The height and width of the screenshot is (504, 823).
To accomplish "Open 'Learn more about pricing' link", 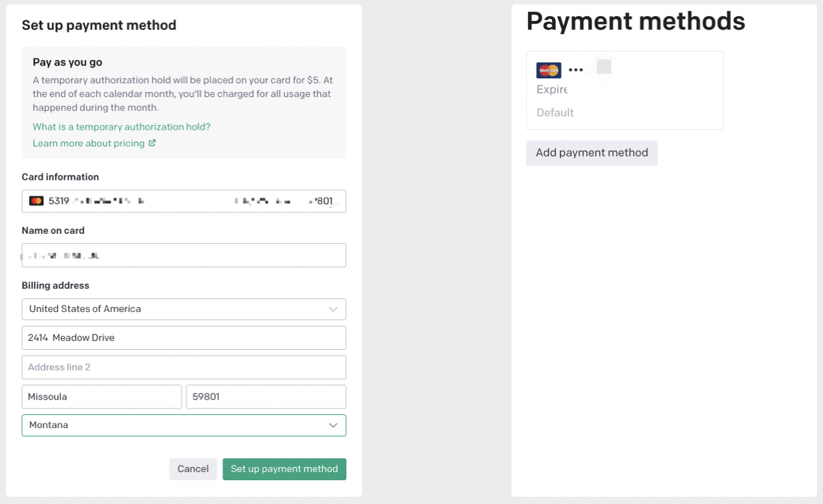I will 88,143.
